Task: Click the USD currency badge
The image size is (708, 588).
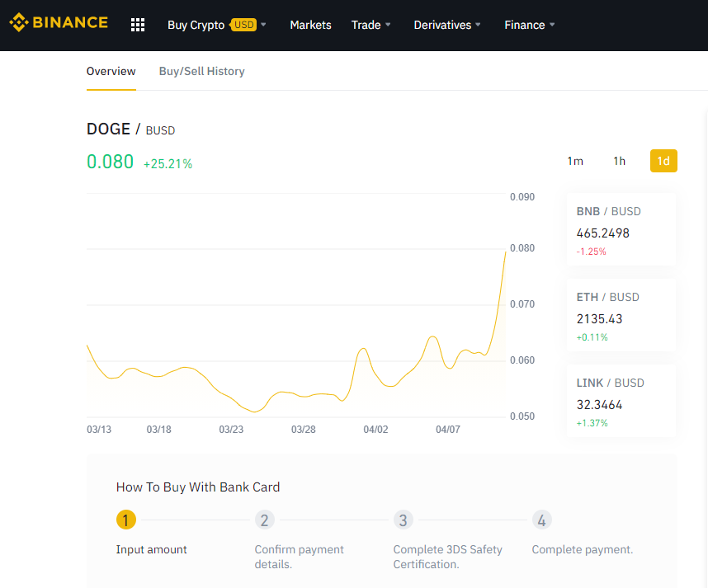Action: (x=243, y=25)
